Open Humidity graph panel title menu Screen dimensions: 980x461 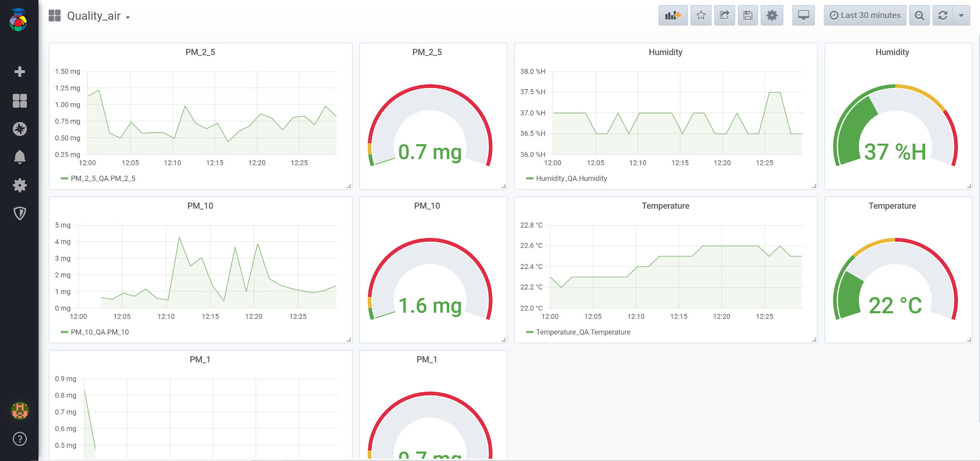tap(665, 52)
